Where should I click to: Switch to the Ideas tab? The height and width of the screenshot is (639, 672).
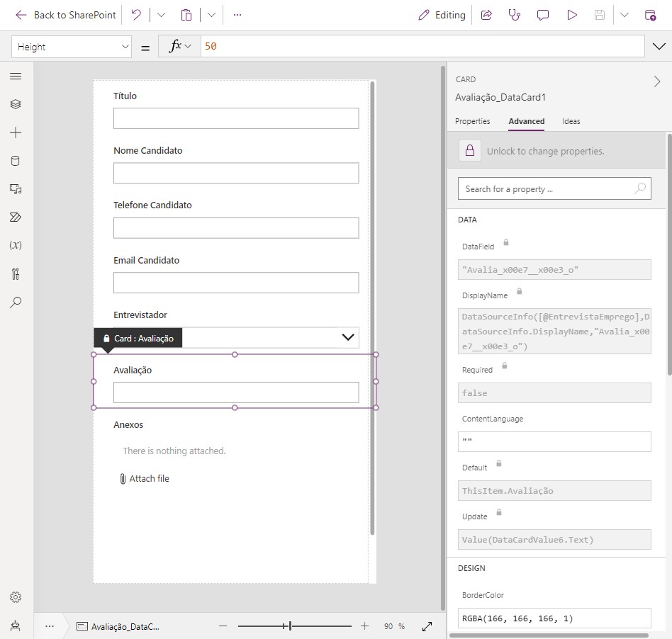571,121
